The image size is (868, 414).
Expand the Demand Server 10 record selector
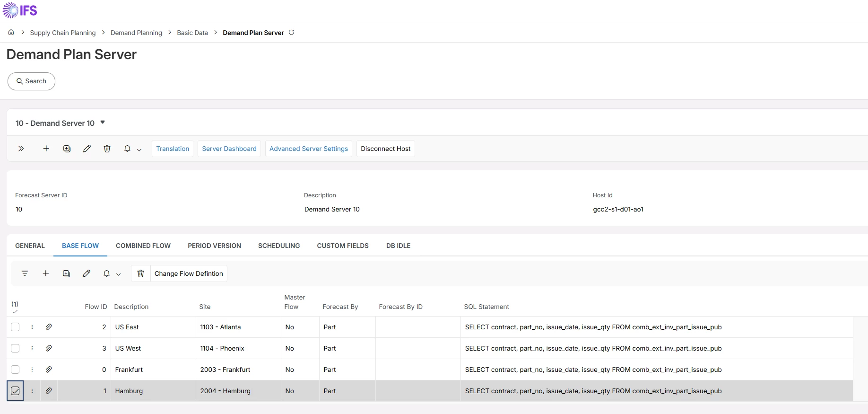click(x=103, y=123)
